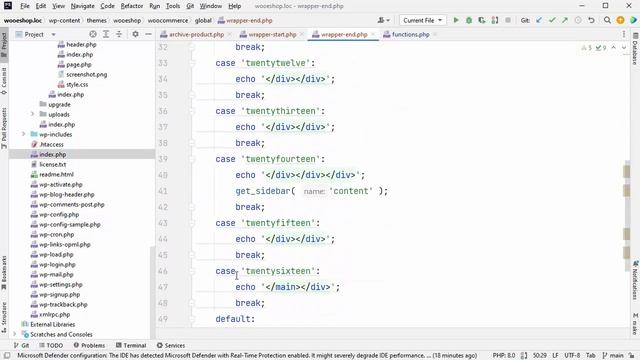The image size is (640, 360).
Task: Hide the Project panel with minus icon
Action: point(149,34)
